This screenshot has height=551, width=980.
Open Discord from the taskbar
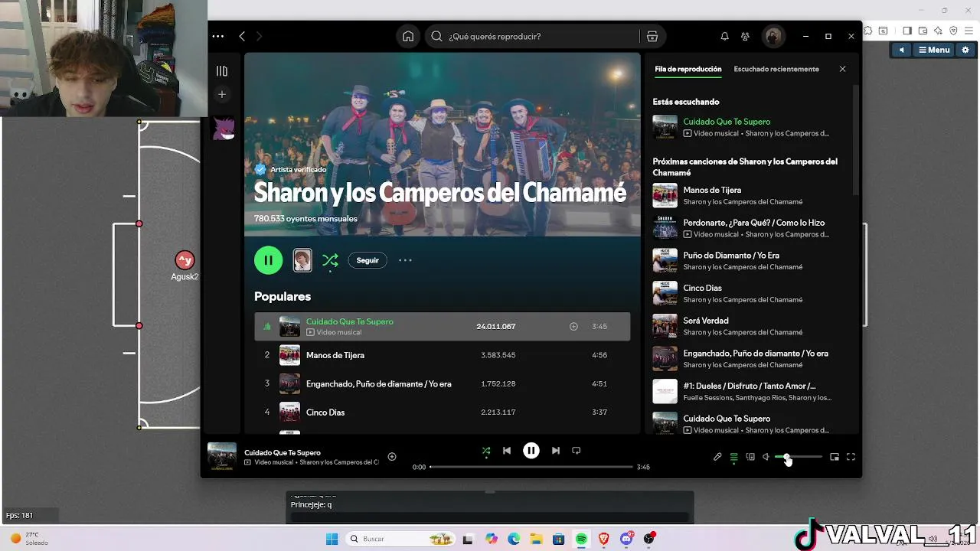pyautogui.click(x=627, y=539)
